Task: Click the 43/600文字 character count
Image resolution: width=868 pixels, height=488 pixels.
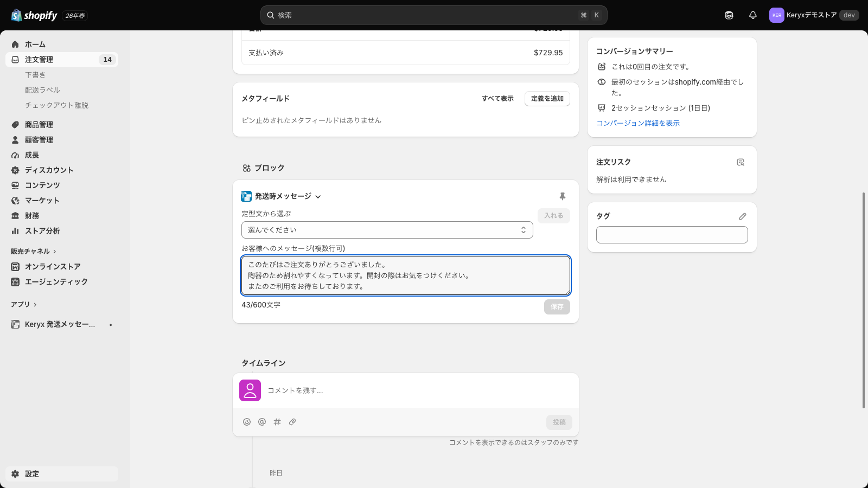Action: pyautogui.click(x=261, y=305)
